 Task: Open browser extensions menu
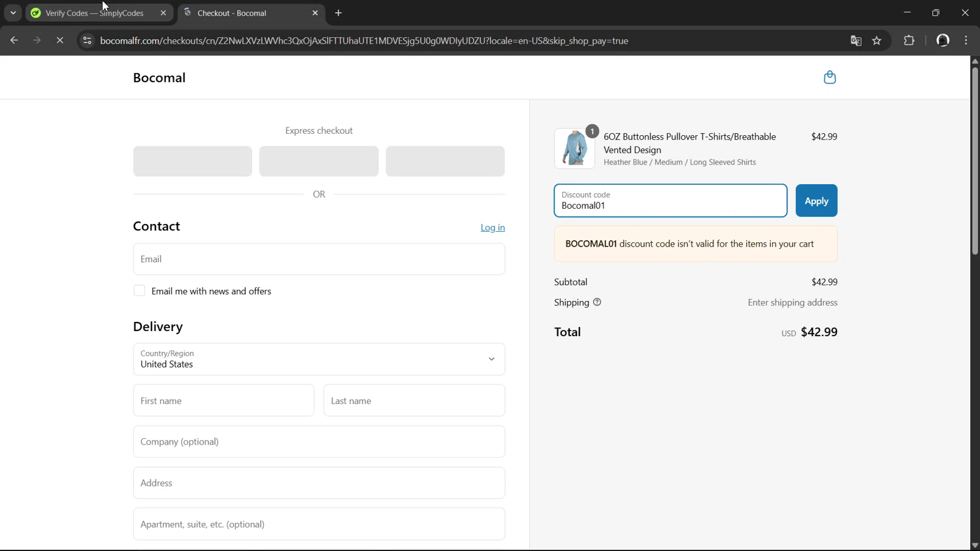[909, 40]
